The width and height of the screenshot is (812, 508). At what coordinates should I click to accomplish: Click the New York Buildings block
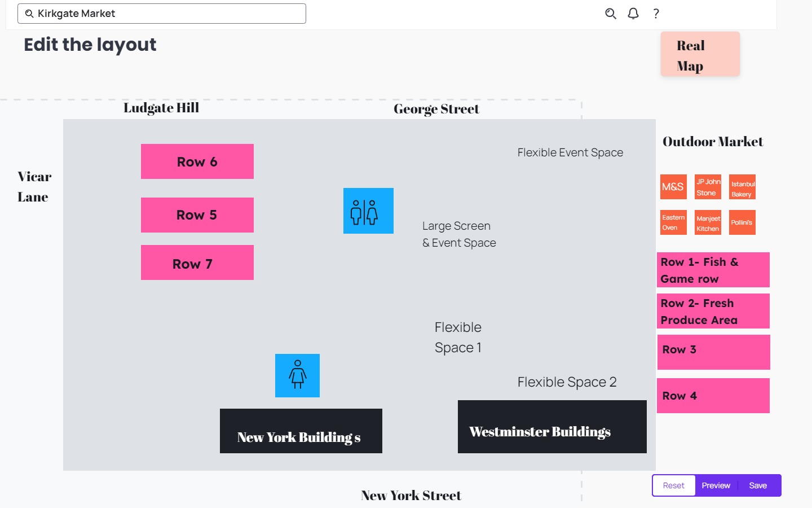(x=301, y=431)
